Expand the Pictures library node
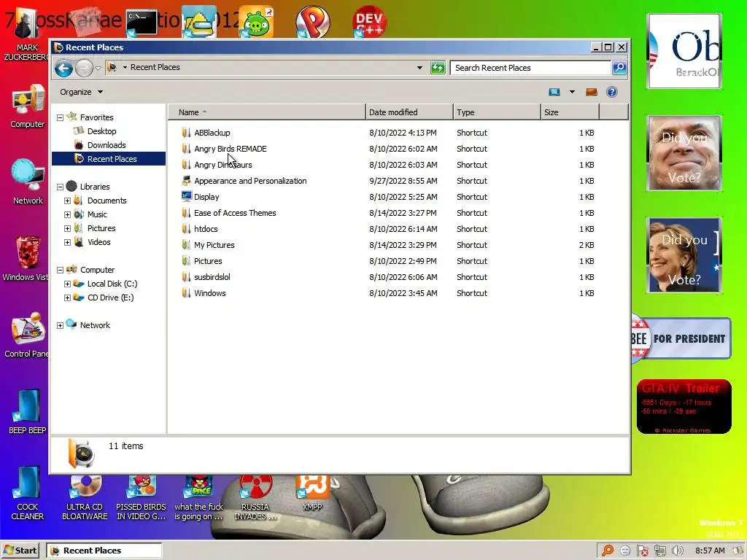The image size is (747, 560). pos(67,228)
